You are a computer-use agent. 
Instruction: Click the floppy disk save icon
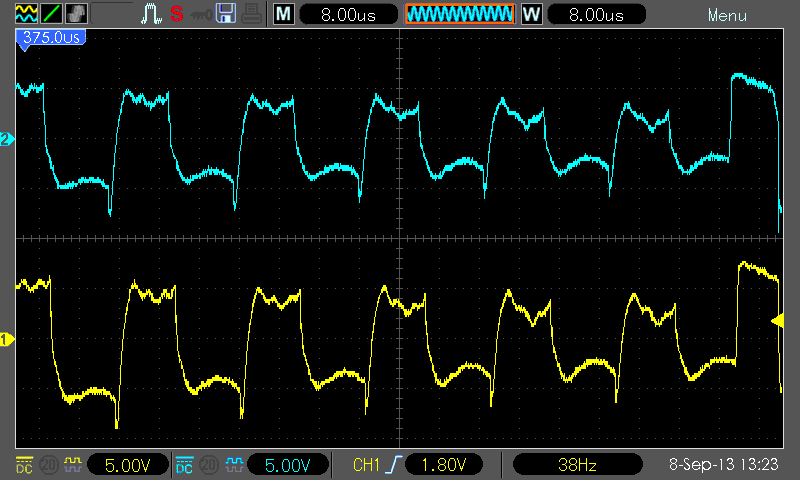coord(226,14)
